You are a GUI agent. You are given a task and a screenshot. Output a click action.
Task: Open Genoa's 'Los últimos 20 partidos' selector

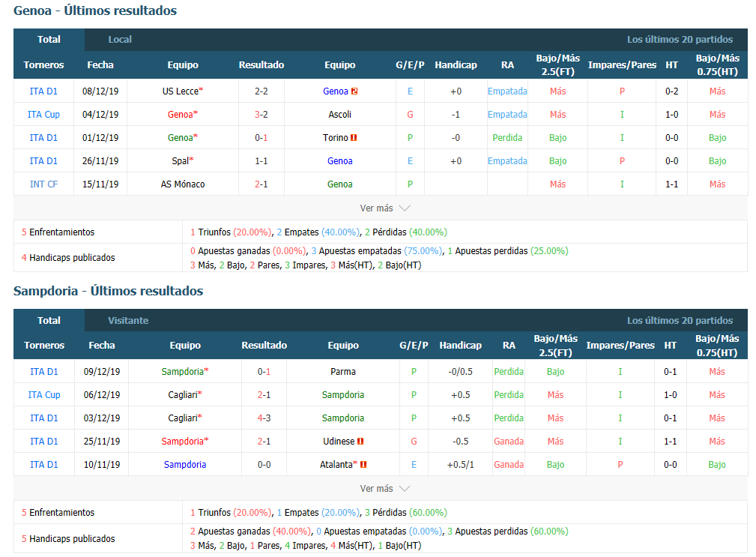point(680,40)
